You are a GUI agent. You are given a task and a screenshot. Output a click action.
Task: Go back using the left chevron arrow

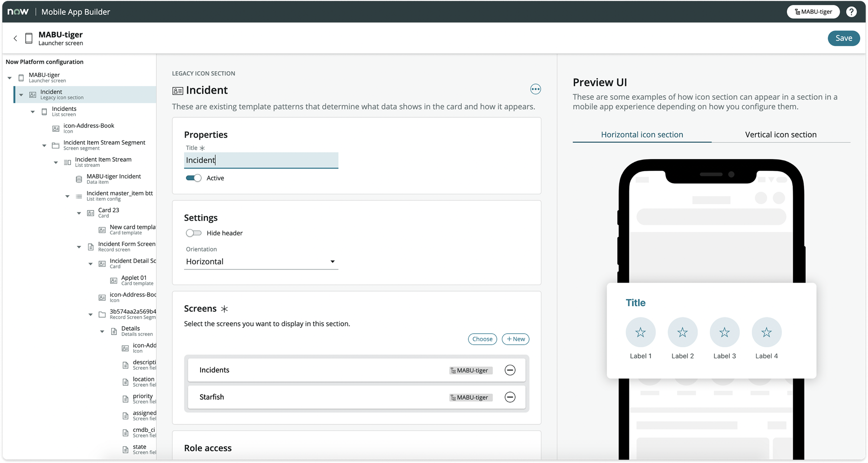click(x=16, y=38)
